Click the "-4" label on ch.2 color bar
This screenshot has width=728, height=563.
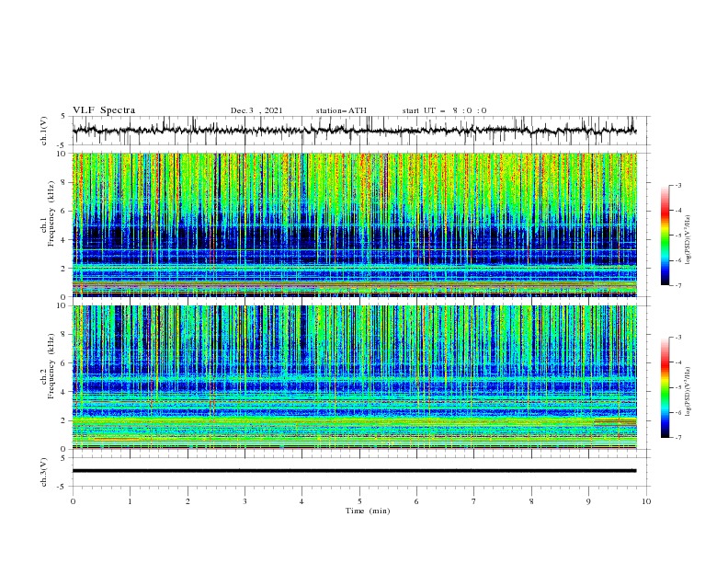coord(678,362)
